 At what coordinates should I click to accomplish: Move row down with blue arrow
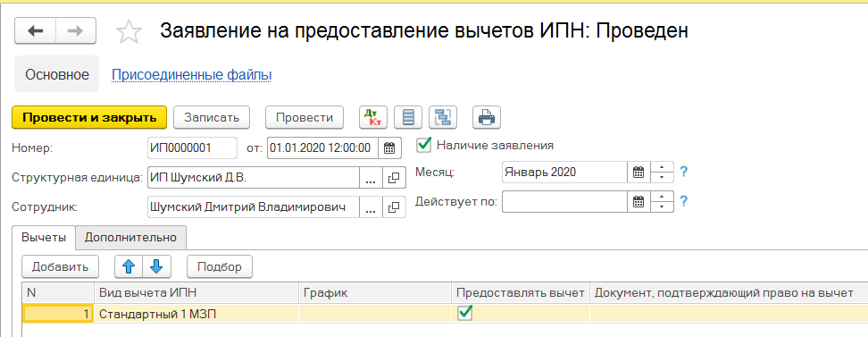point(156,266)
